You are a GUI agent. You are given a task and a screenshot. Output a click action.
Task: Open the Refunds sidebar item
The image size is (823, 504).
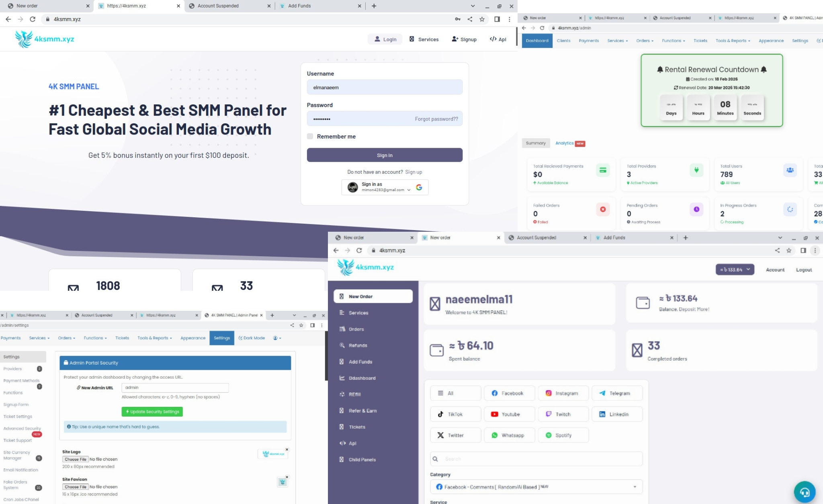pyautogui.click(x=357, y=345)
